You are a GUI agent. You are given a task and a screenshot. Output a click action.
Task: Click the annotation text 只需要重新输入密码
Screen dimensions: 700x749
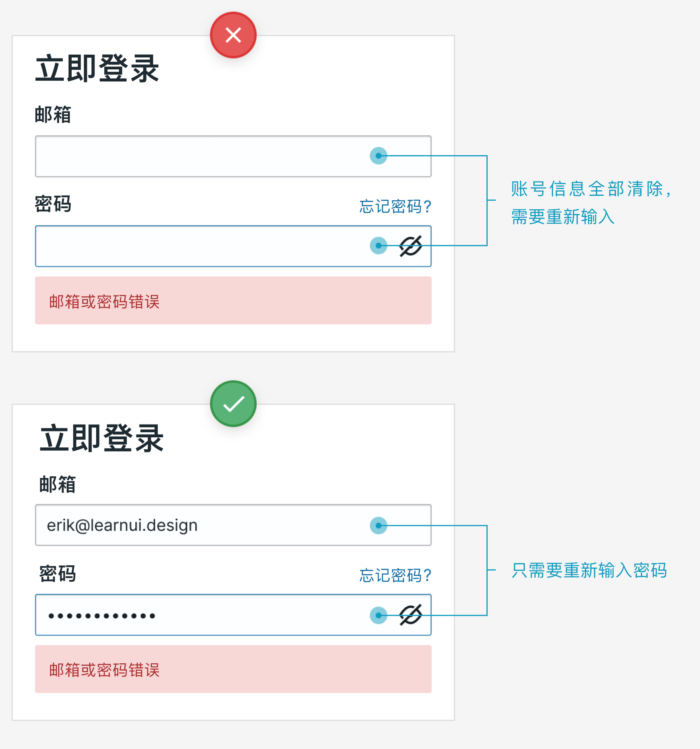click(589, 570)
